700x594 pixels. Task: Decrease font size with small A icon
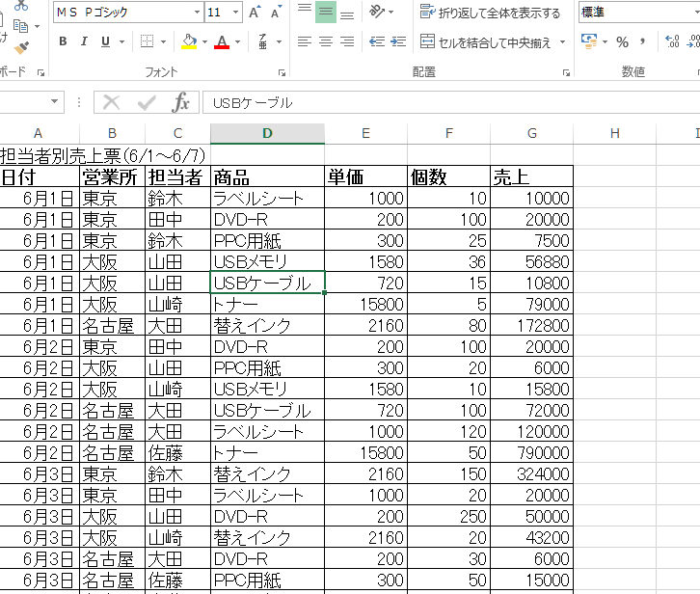(x=276, y=13)
